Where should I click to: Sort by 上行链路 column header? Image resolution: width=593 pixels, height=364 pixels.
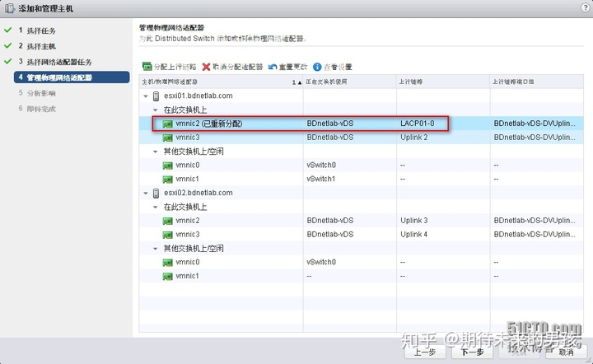tap(443, 82)
